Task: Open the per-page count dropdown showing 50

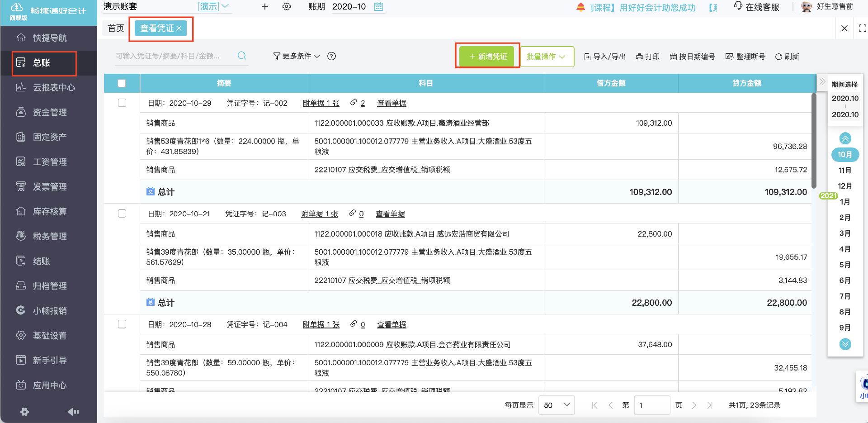Action: (556, 405)
